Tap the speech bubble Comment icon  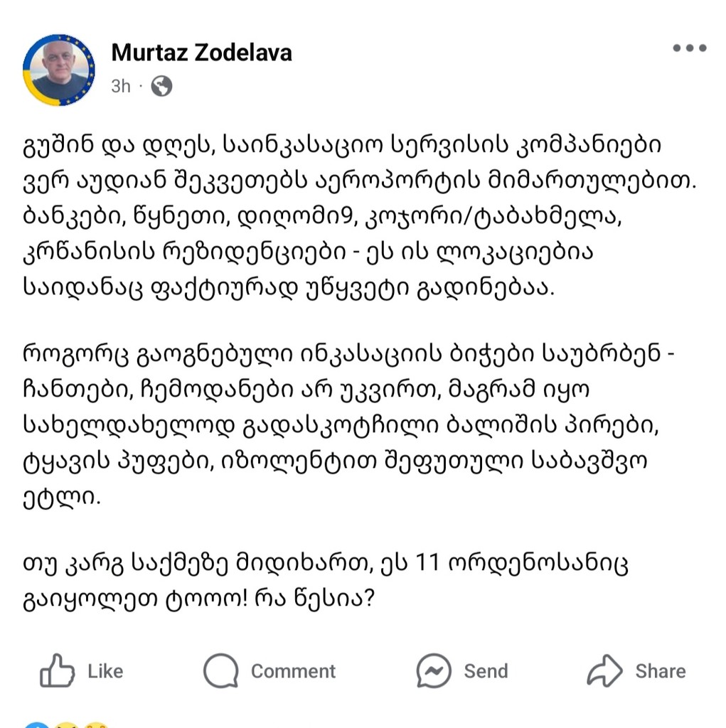(220, 670)
